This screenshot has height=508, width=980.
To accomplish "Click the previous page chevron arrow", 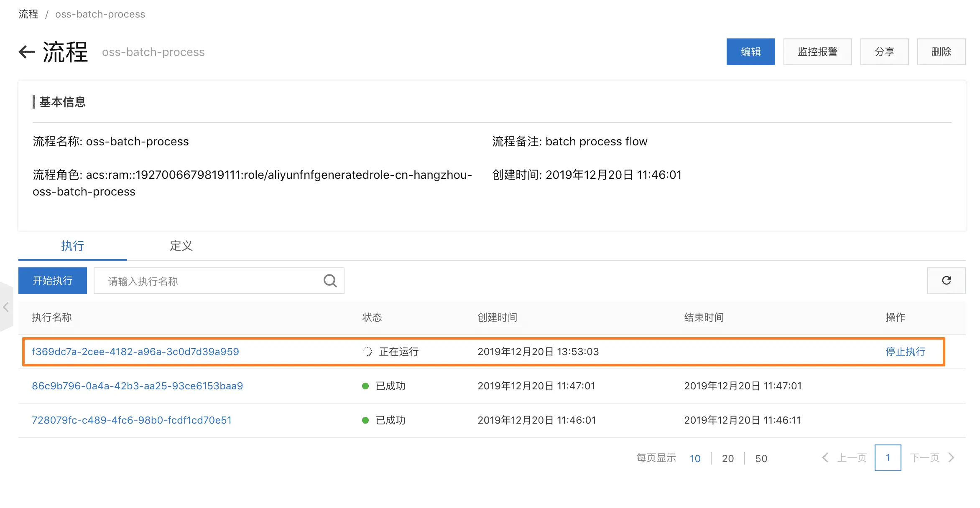I will coord(825,458).
